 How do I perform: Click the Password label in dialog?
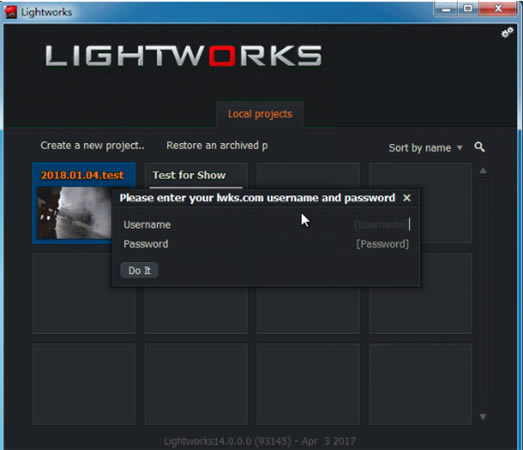pos(146,244)
